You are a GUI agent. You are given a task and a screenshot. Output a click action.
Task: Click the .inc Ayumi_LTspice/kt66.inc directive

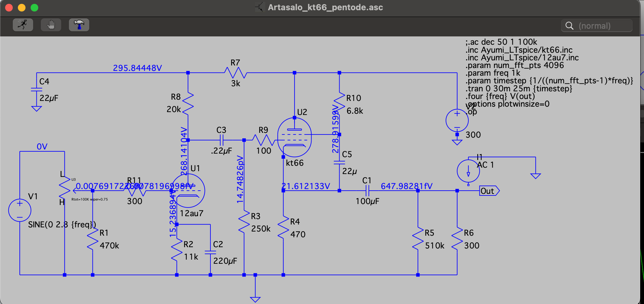coord(519,50)
